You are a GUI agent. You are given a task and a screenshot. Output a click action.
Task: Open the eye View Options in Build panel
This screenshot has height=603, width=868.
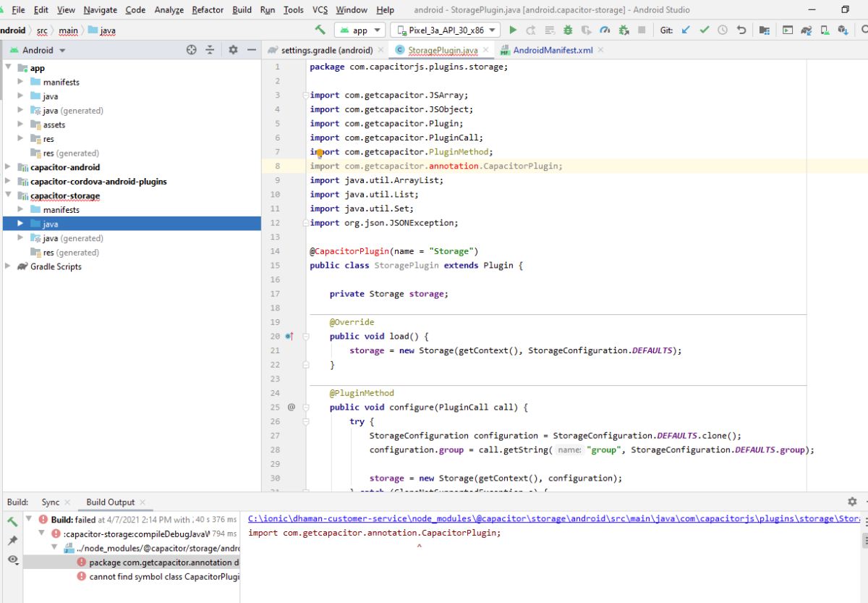click(x=12, y=559)
